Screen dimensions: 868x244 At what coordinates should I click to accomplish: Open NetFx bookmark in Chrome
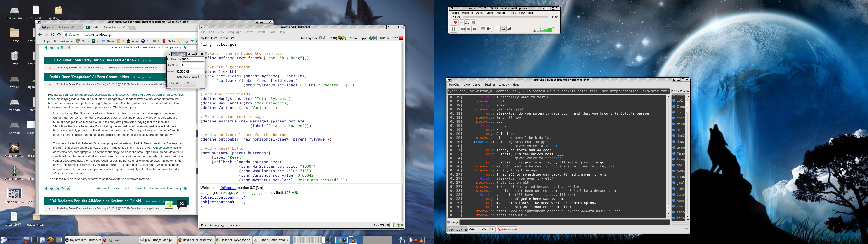click(x=169, y=41)
